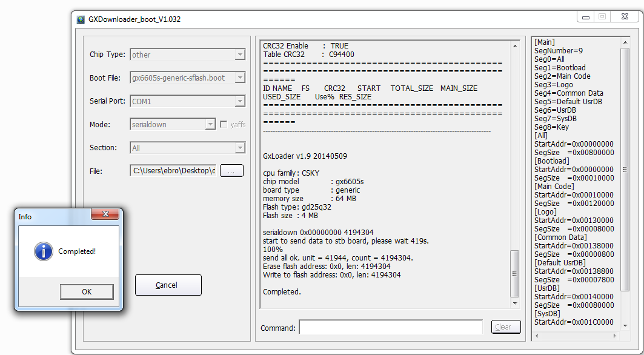Close the Info dialog with red X
The width and height of the screenshot is (644, 355).
(107, 215)
